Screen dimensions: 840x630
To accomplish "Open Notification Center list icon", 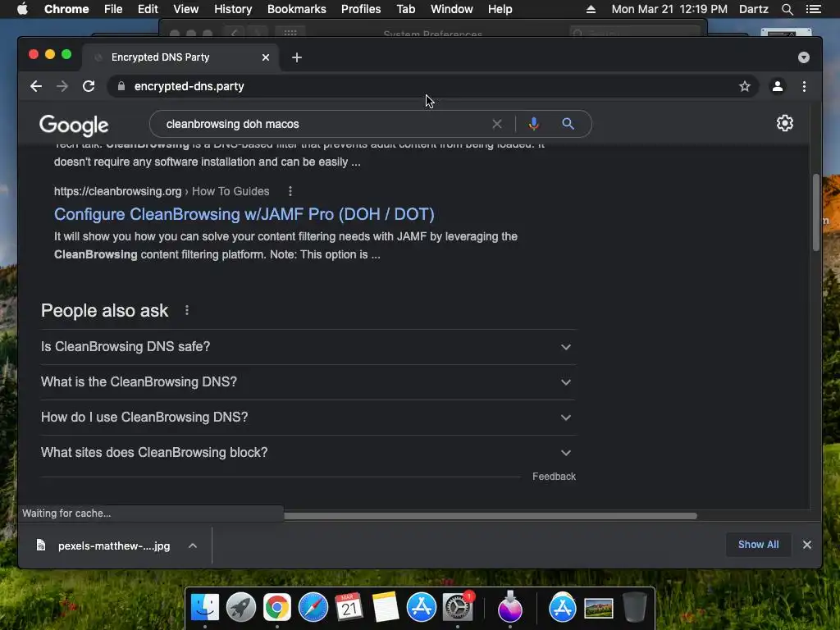I will click(x=813, y=9).
